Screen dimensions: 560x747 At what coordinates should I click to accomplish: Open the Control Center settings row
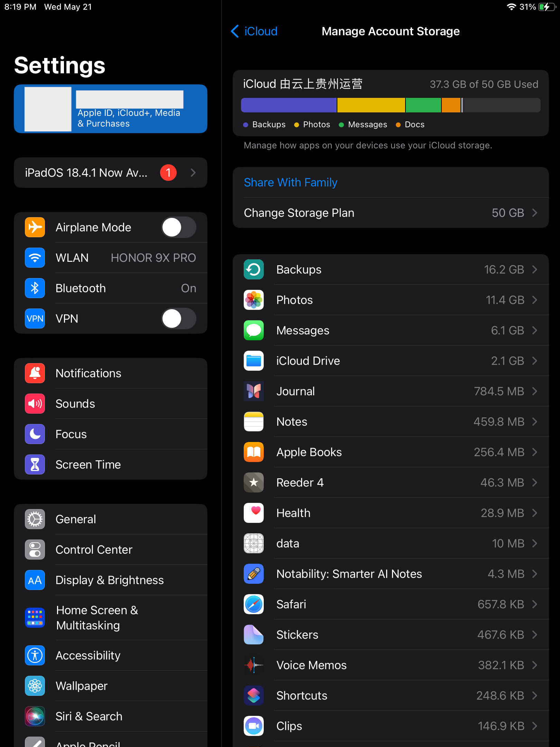pos(111,550)
